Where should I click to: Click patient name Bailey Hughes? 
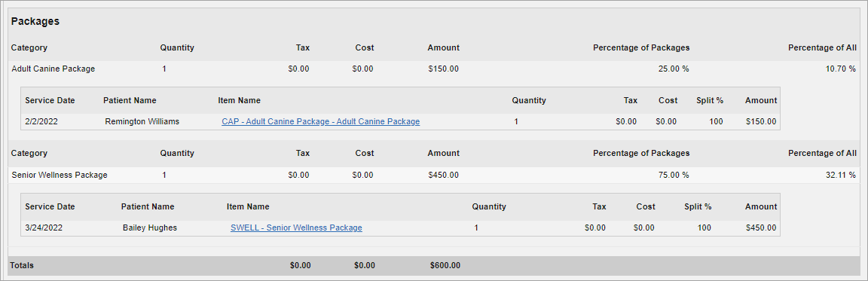[x=150, y=228]
